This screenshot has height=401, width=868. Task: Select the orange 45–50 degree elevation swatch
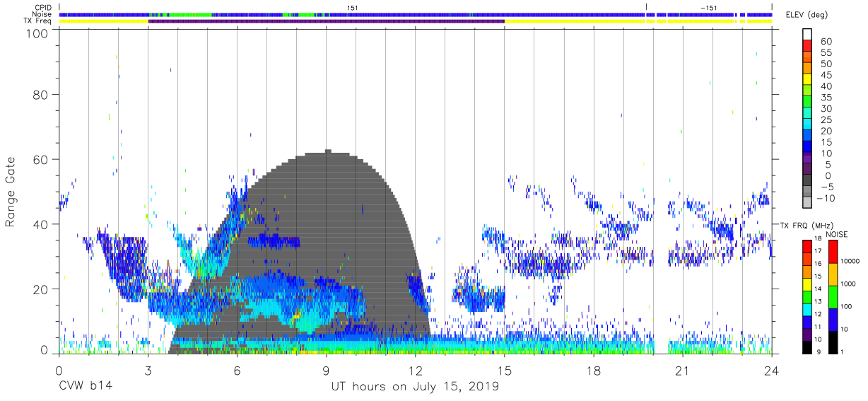click(x=807, y=68)
